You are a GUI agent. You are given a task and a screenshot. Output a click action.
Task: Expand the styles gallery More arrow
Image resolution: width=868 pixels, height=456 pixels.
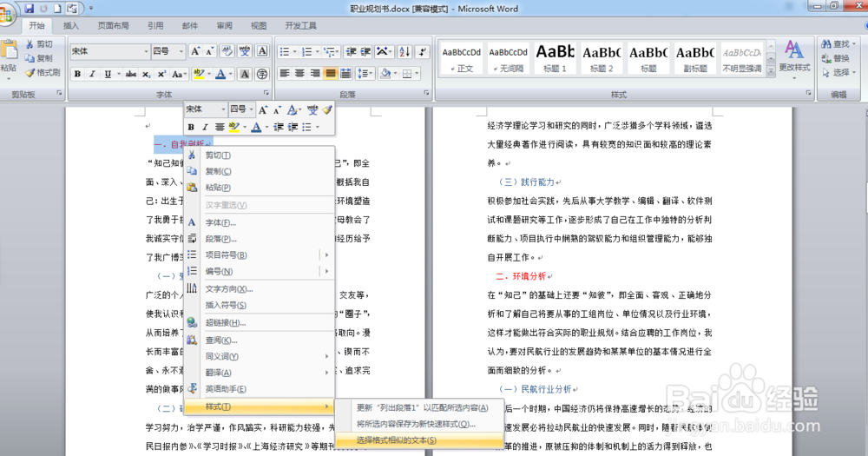[x=771, y=70]
